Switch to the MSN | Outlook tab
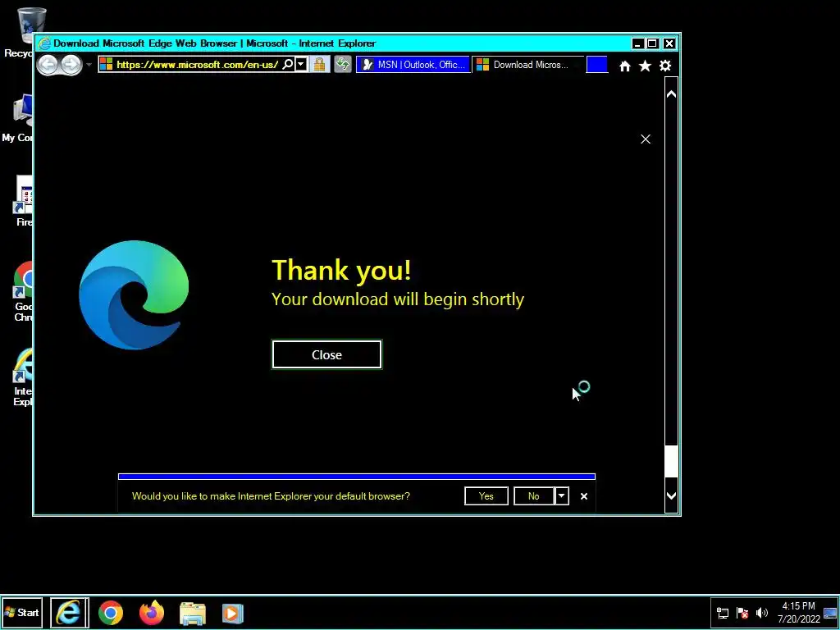Screen dimensions: 840x630 pos(413,65)
